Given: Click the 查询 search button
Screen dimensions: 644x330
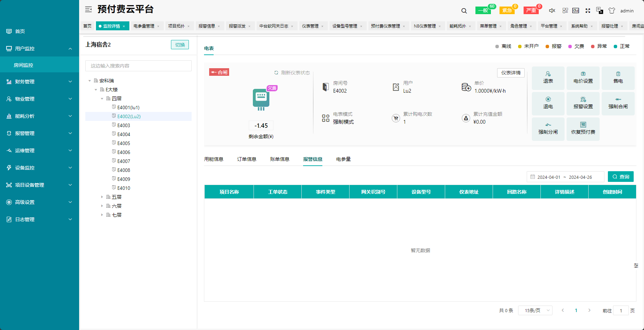Looking at the screenshot, I should tap(621, 177).
